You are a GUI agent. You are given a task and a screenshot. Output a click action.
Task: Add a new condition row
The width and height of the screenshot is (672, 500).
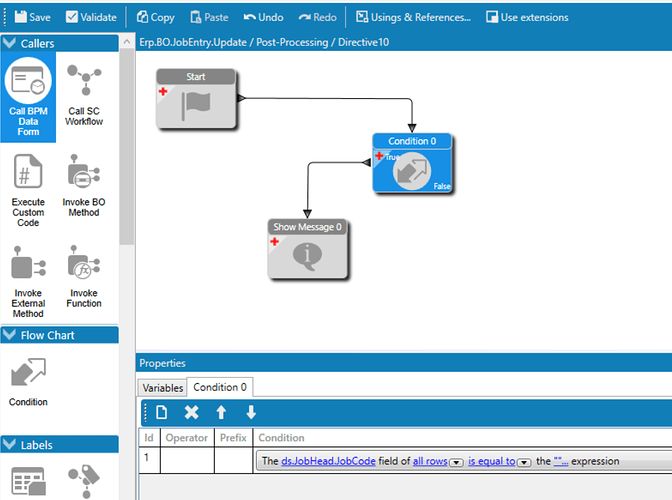162,413
